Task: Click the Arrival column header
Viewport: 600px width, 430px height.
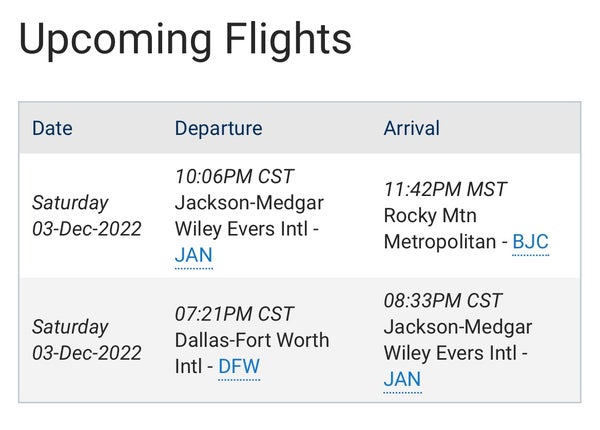Action: click(x=412, y=128)
